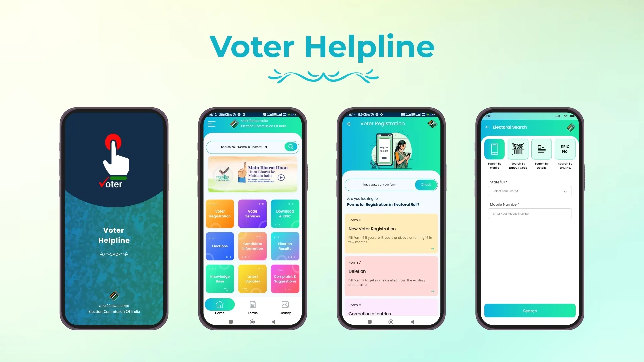The width and height of the screenshot is (644, 362).
Task: Enter mobile number in Electoral Search field
Action: pos(529,214)
